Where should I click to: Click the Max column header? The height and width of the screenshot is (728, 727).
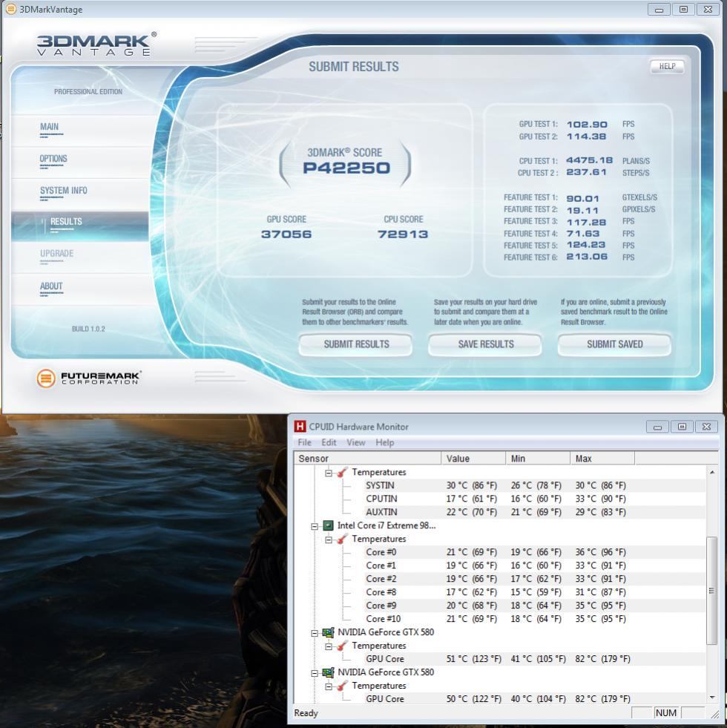602,459
